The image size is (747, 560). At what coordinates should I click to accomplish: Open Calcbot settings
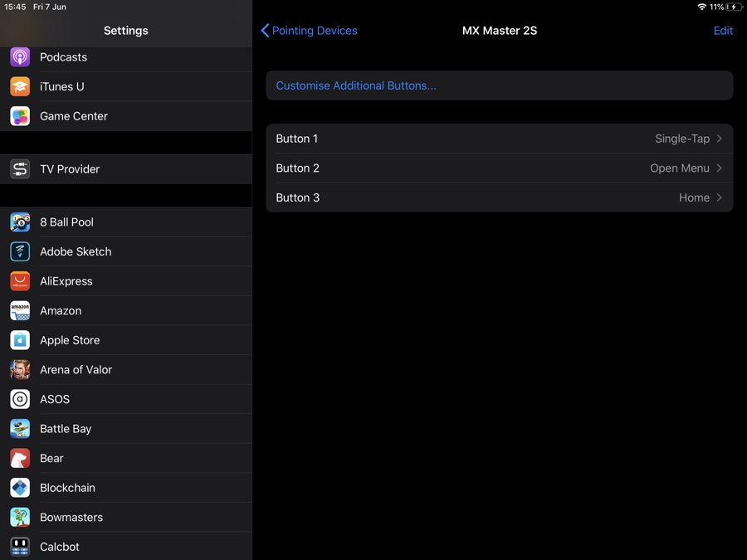pos(126,547)
